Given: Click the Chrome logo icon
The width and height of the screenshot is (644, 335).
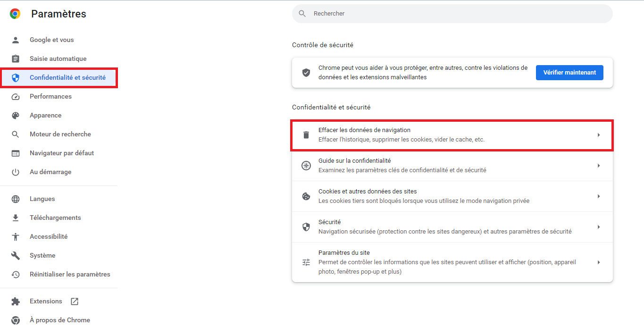Looking at the screenshot, I should click(15, 14).
